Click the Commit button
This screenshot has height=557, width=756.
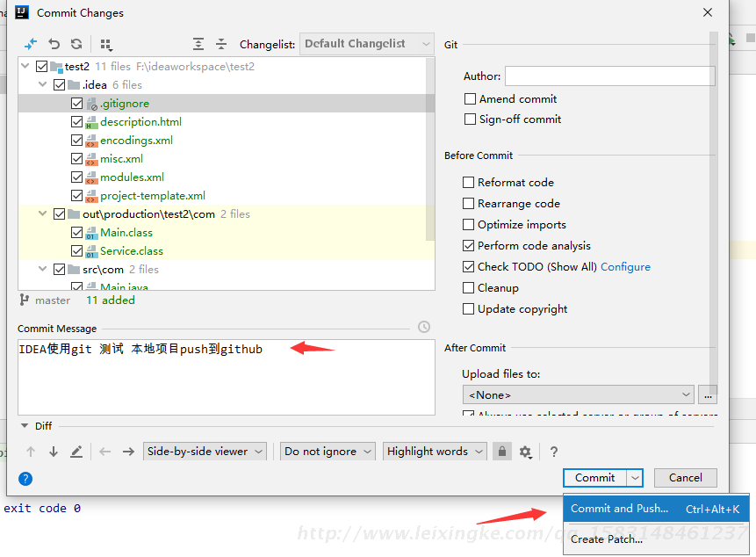pos(595,478)
